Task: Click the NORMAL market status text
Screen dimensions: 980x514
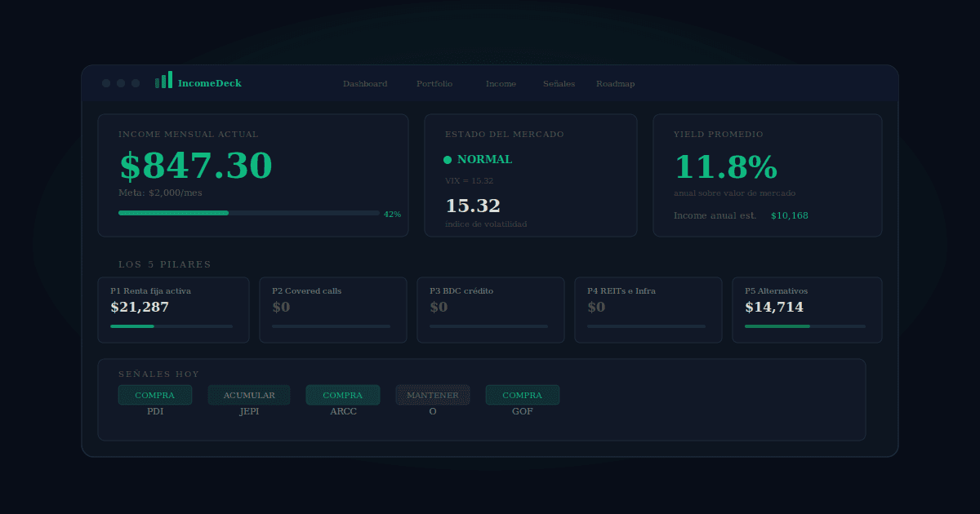Action: 485,160
